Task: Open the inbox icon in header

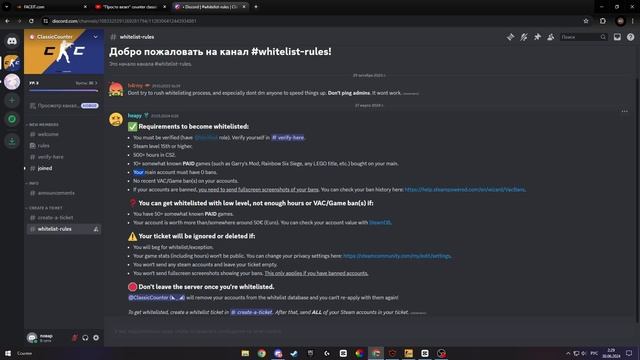Action: pos(617,37)
